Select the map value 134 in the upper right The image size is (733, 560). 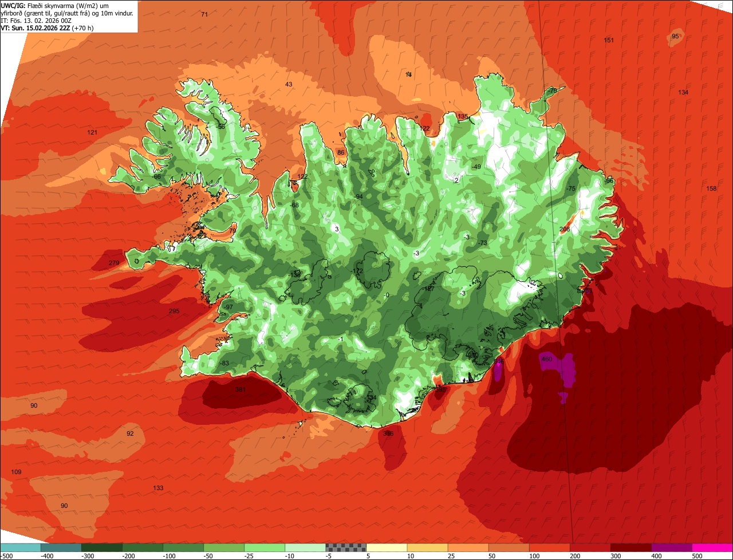tap(683, 92)
